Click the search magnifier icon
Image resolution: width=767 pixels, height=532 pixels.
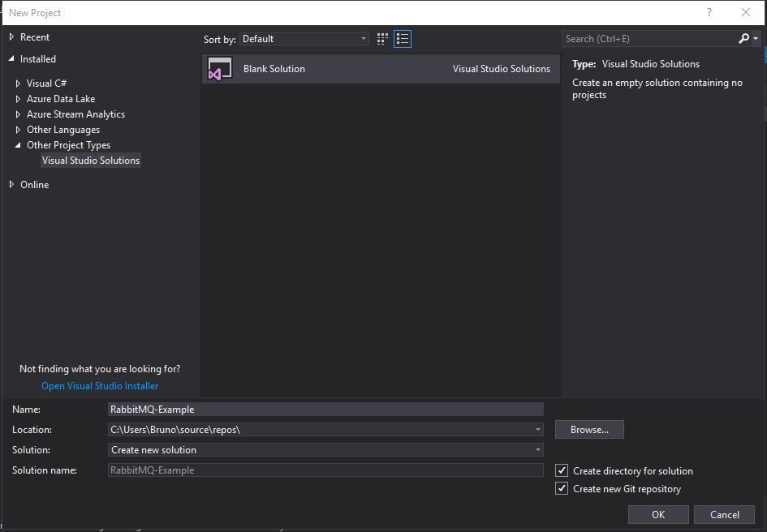743,39
